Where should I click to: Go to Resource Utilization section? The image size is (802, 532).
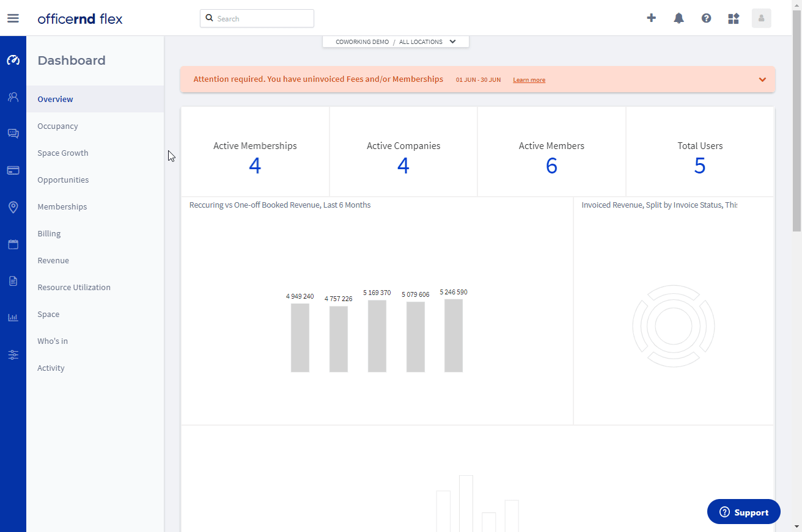(74, 287)
